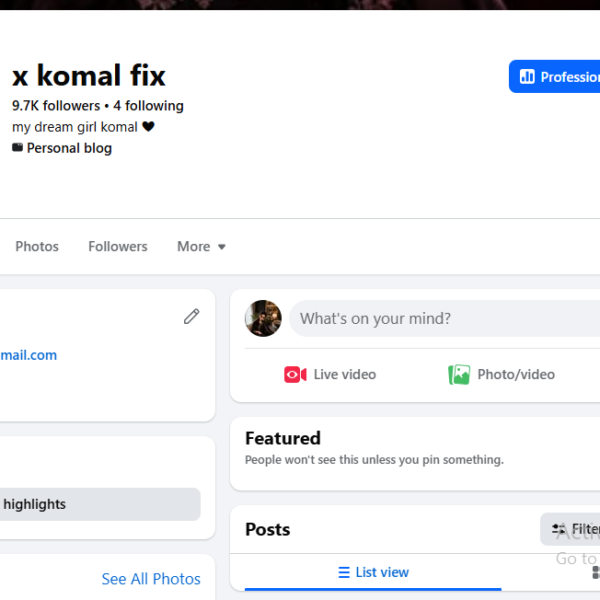Click the Photo/video picture icon
Screen dimensions: 600x600
[x=459, y=375]
